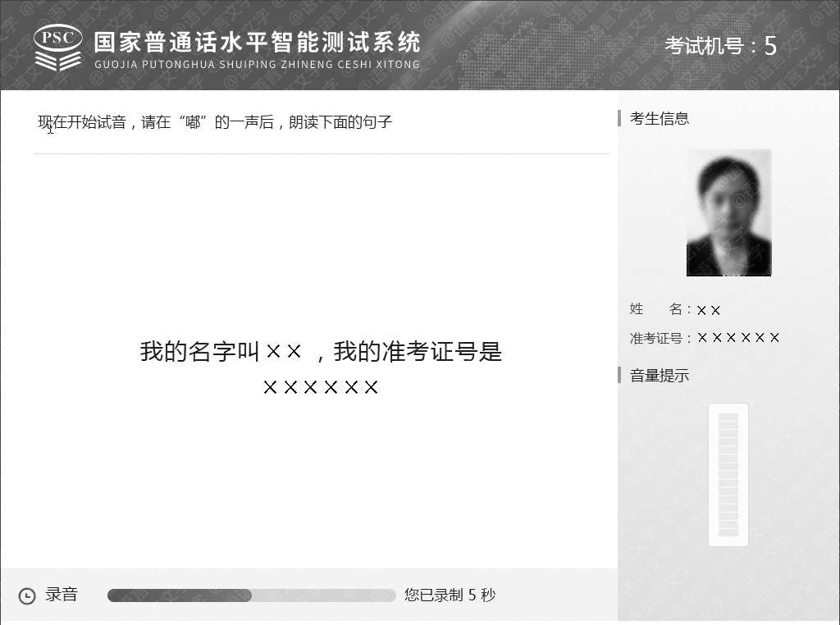Click the PSC logo icon
The height and width of the screenshot is (625, 840).
[x=58, y=48]
